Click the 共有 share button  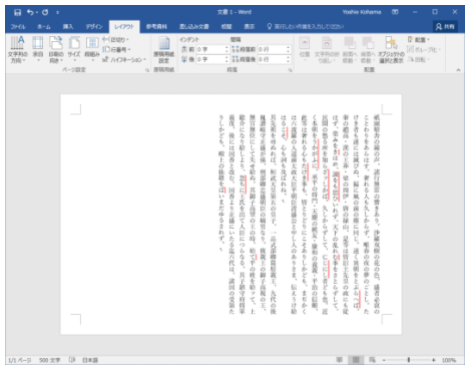(x=445, y=27)
